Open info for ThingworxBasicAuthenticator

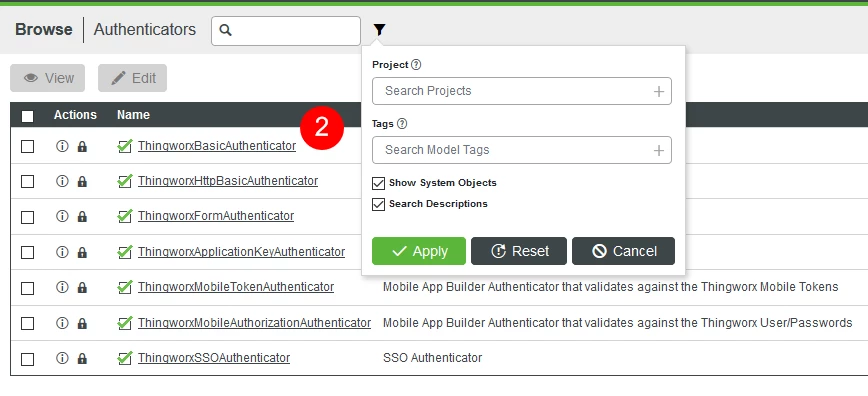(x=62, y=146)
